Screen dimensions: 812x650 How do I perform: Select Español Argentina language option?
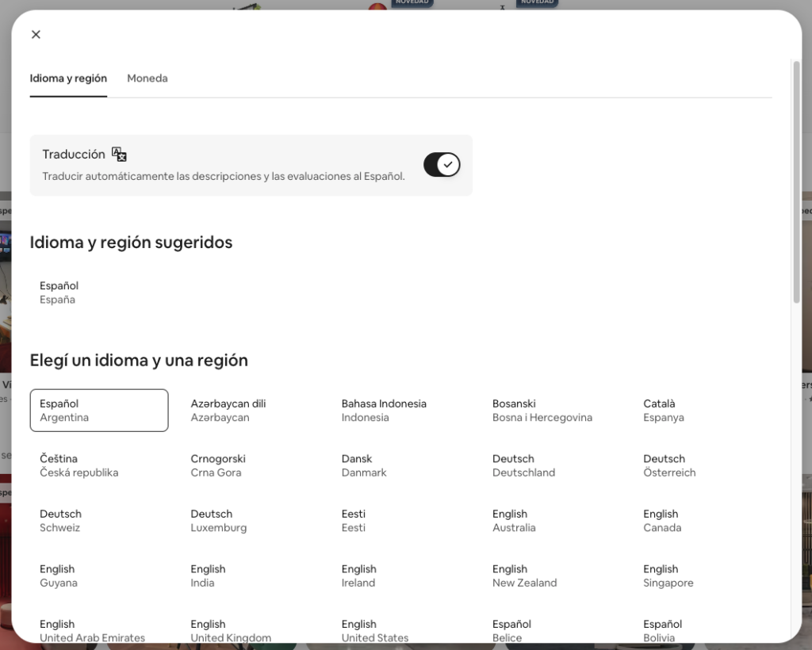[98, 411]
